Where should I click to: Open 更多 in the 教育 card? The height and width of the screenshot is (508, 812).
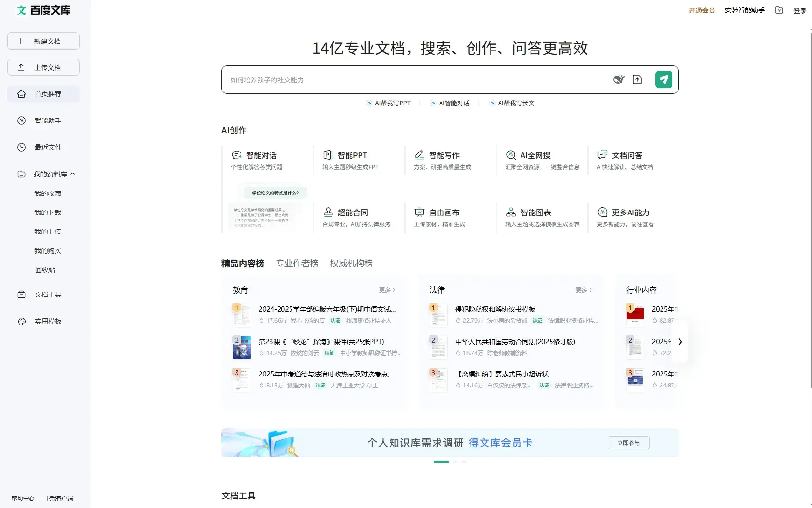387,290
